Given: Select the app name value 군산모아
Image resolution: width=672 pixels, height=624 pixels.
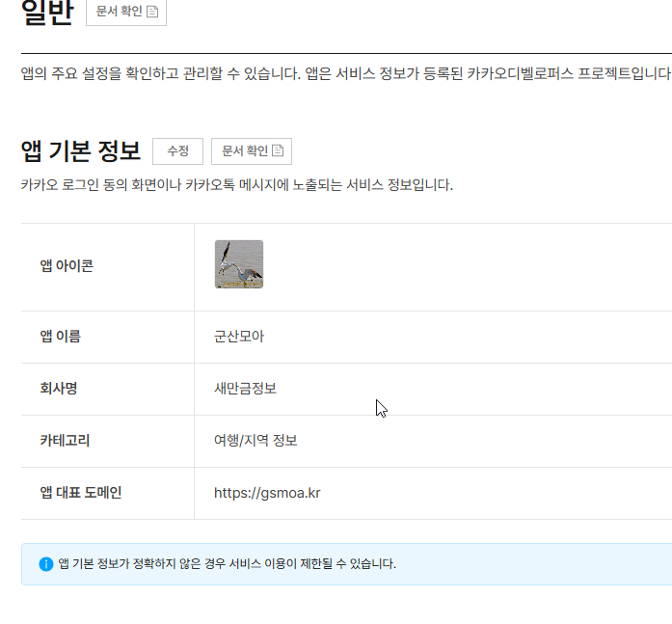Looking at the screenshot, I should click(239, 337).
